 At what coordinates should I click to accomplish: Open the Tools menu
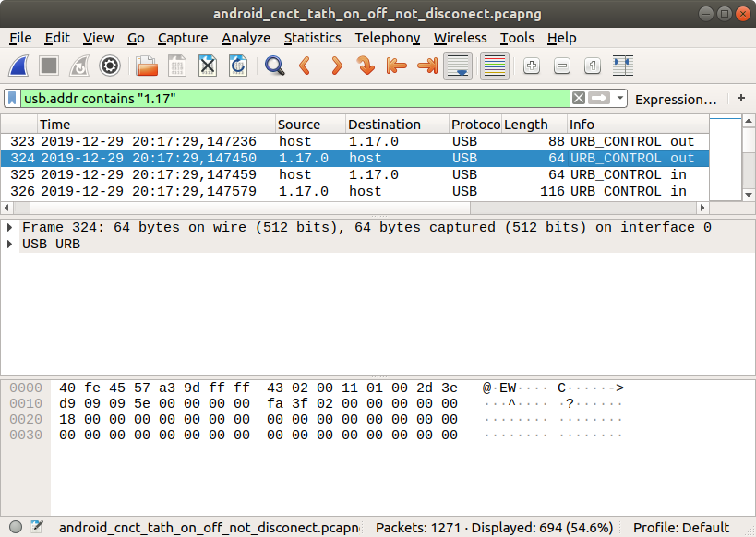coord(517,38)
